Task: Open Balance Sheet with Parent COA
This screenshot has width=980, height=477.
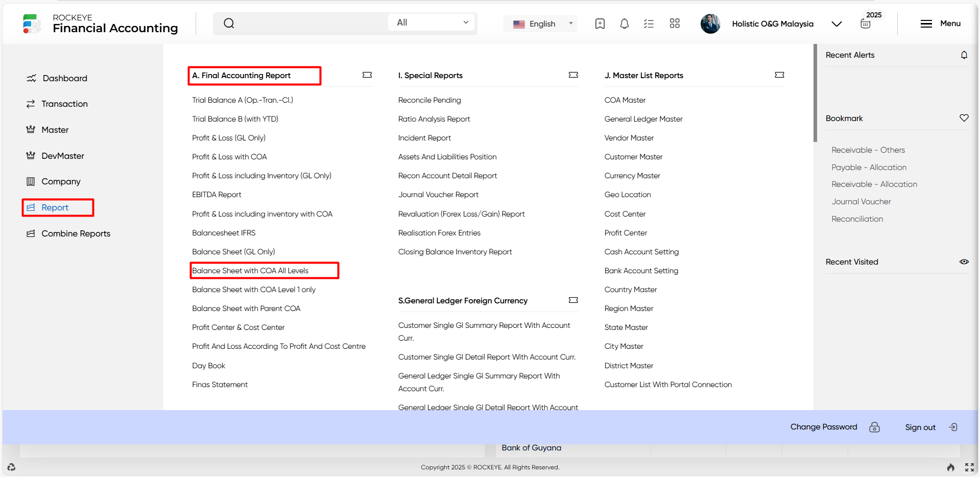Action: pos(246,308)
